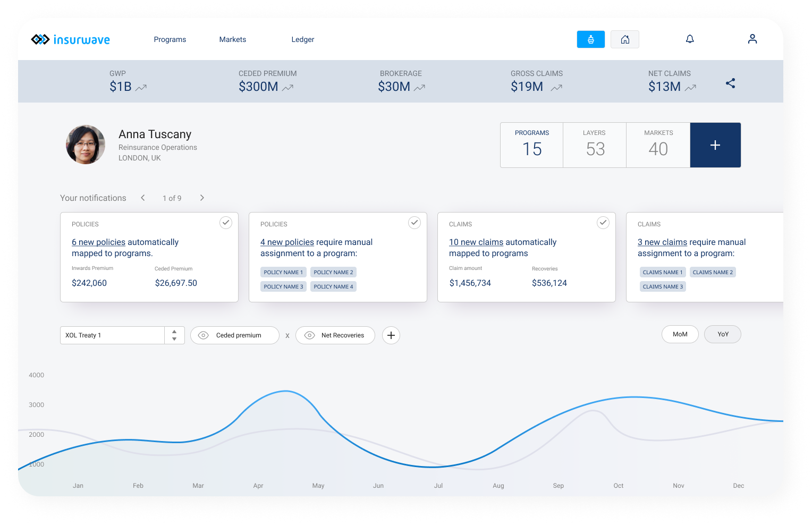Open the '4 new policies' link

[x=287, y=242]
